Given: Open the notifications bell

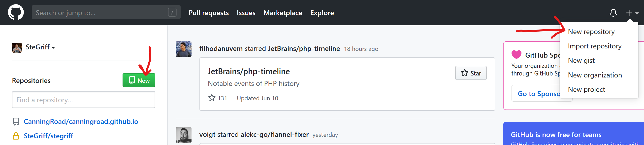Looking at the screenshot, I should click(x=613, y=13).
